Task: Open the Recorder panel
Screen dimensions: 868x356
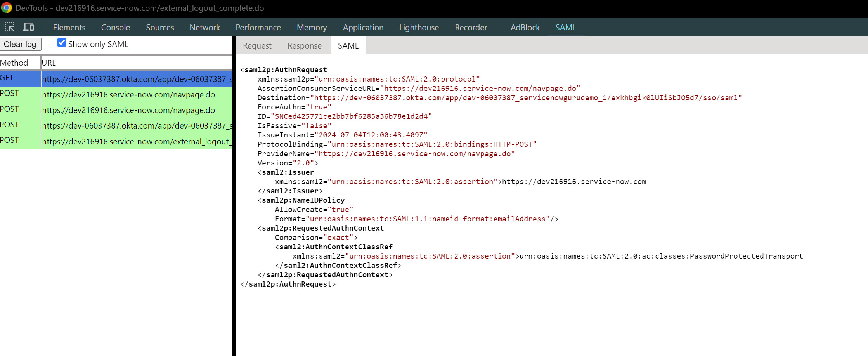Action: (471, 28)
